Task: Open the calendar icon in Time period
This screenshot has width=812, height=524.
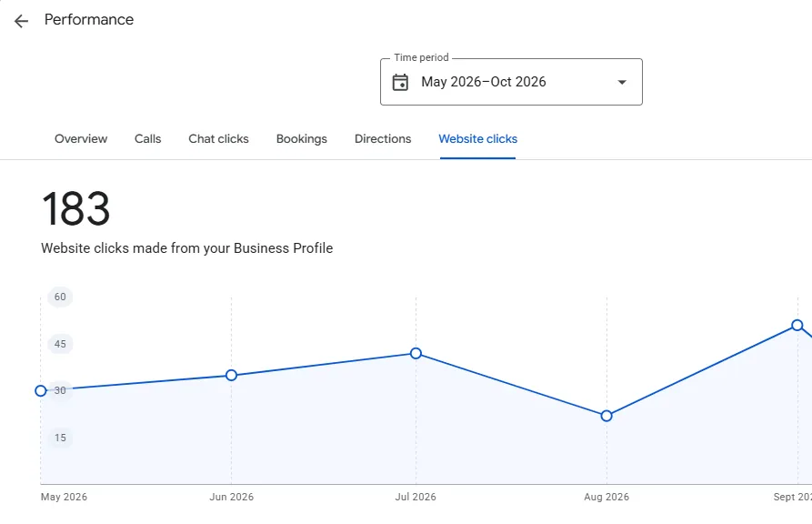Action: point(400,83)
